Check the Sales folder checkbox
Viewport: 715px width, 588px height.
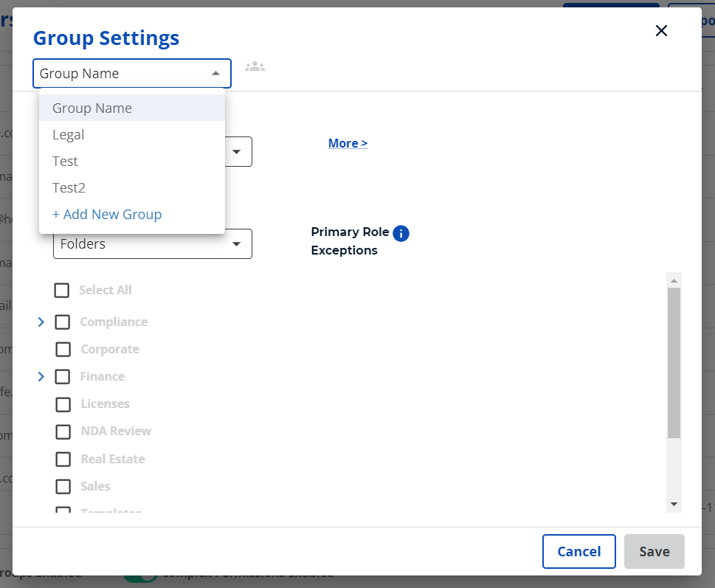pyautogui.click(x=63, y=486)
